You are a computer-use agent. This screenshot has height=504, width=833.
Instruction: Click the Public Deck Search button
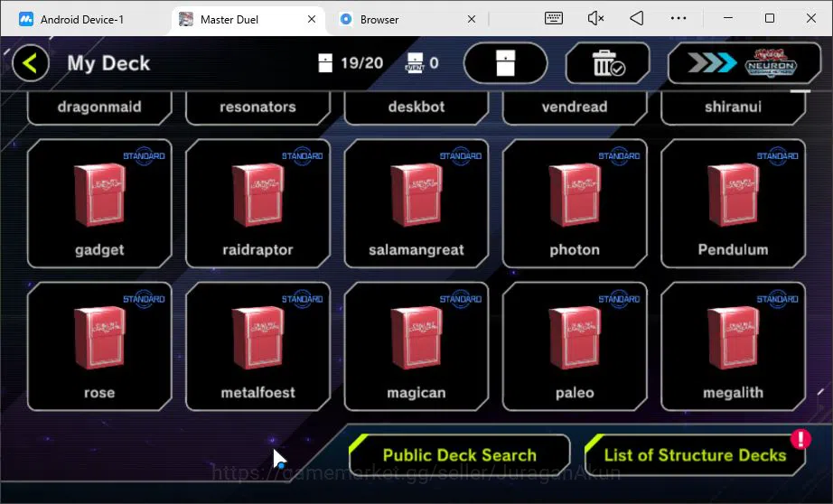460,454
